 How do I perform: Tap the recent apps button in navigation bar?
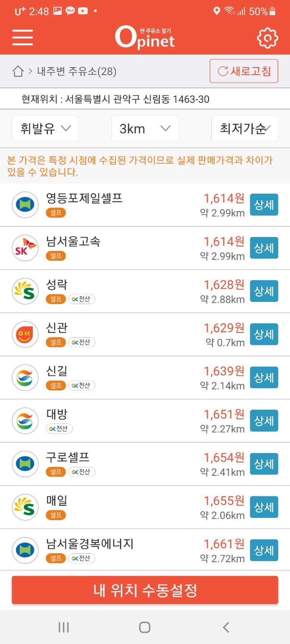click(x=64, y=627)
